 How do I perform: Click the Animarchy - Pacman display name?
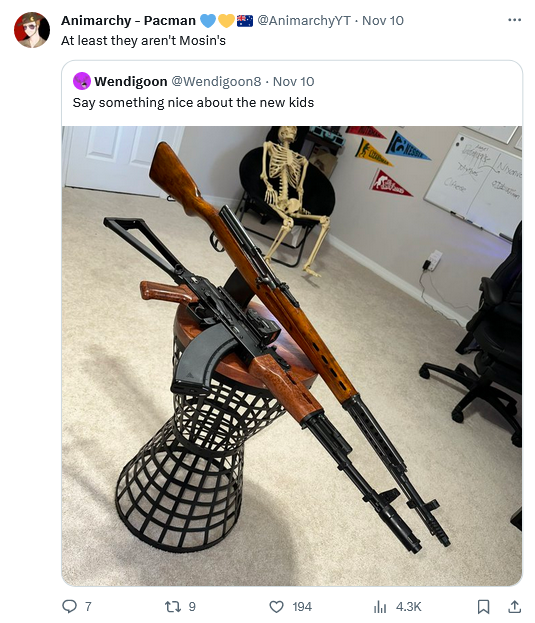click(128, 20)
